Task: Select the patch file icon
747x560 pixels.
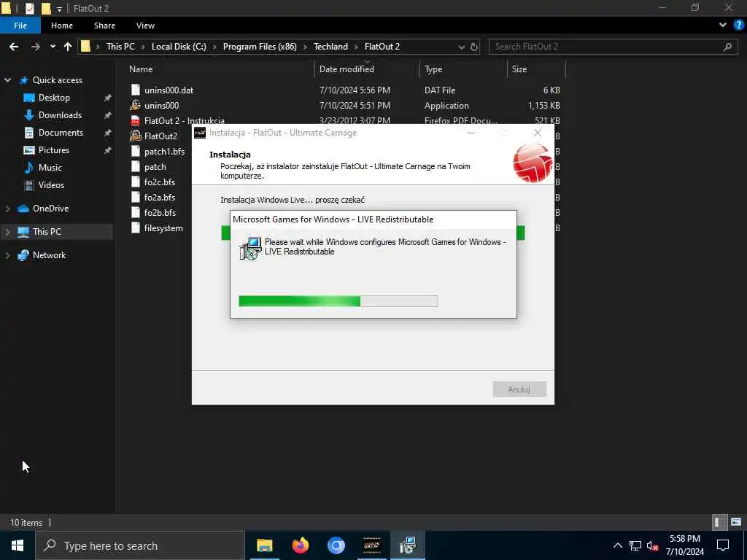Action: [x=135, y=167]
